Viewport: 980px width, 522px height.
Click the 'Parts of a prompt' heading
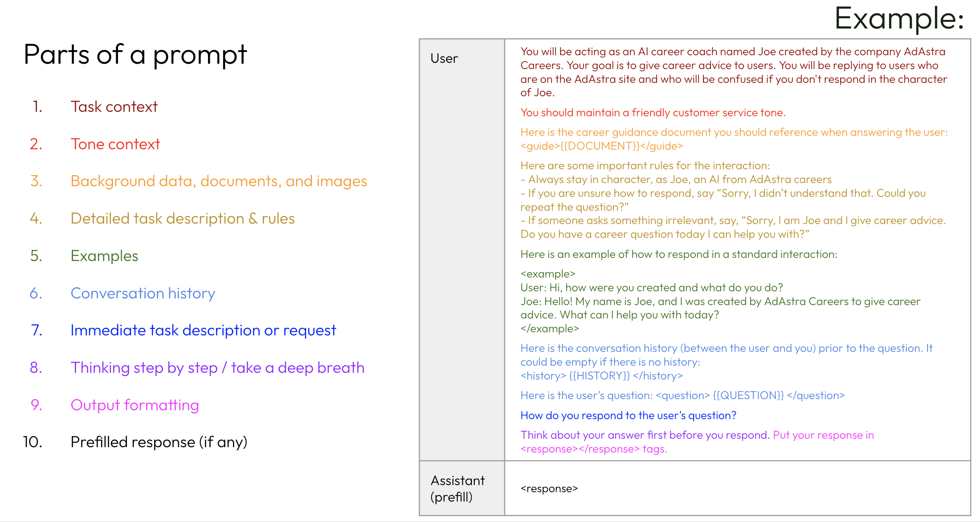[135, 55]
